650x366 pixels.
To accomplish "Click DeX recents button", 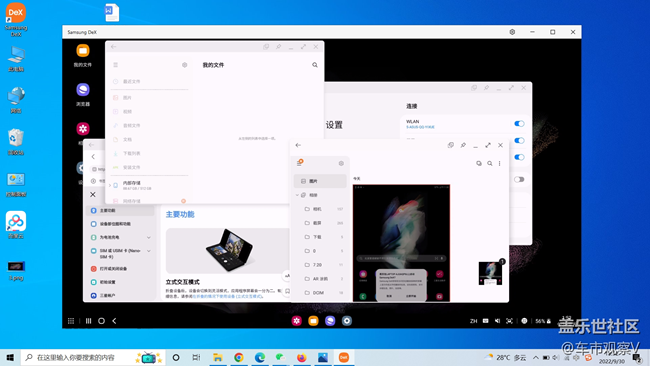I will click(x=88, y=321).
